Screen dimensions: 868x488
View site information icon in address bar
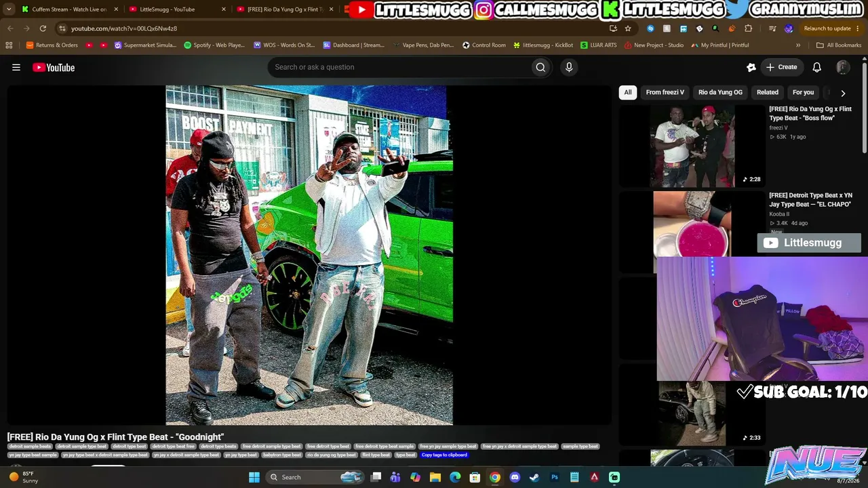(x=62, y=28)
